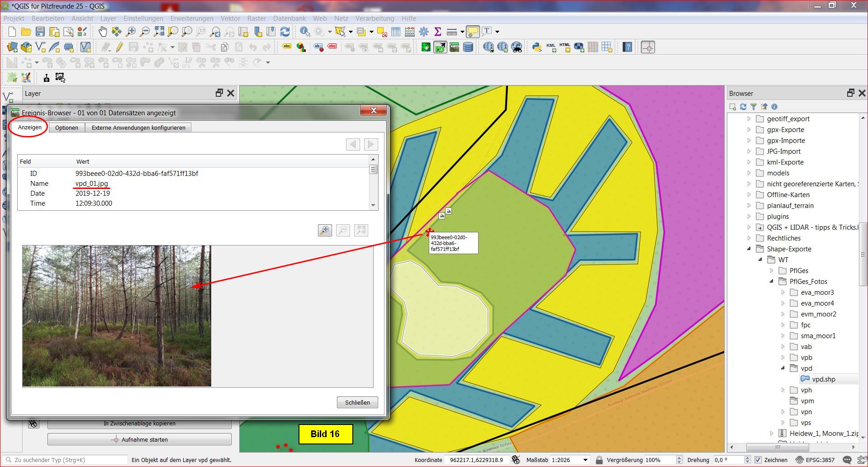Expand the eva_moor3 folder
The width and height of the screenshot is (868, 467).
coord(783,292)
